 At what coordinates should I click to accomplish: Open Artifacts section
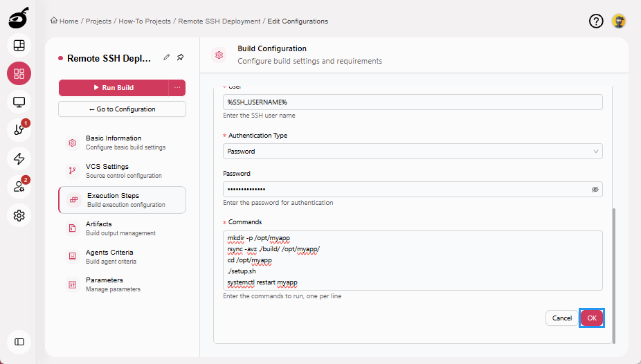tap(123, 228)
